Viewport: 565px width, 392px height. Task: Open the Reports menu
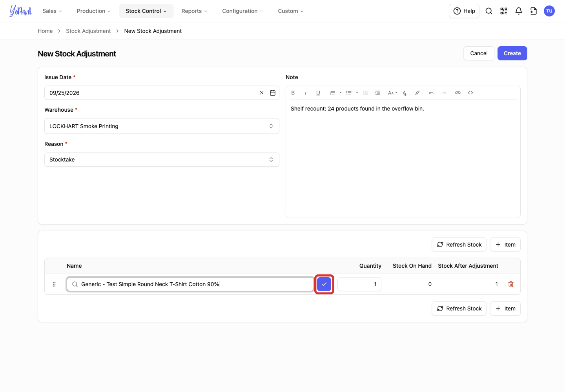click(x=194, y=11)
